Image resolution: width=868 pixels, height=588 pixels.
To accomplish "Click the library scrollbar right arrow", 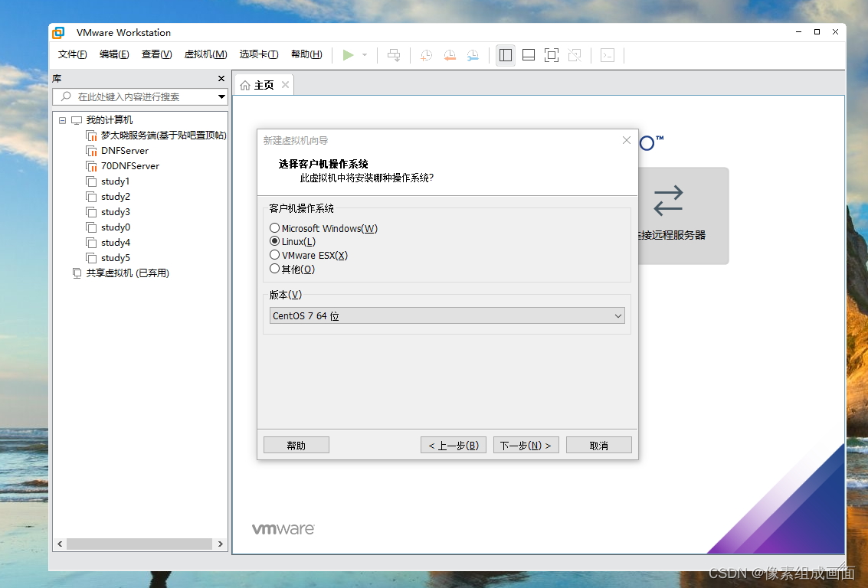I will click(221, 544).
